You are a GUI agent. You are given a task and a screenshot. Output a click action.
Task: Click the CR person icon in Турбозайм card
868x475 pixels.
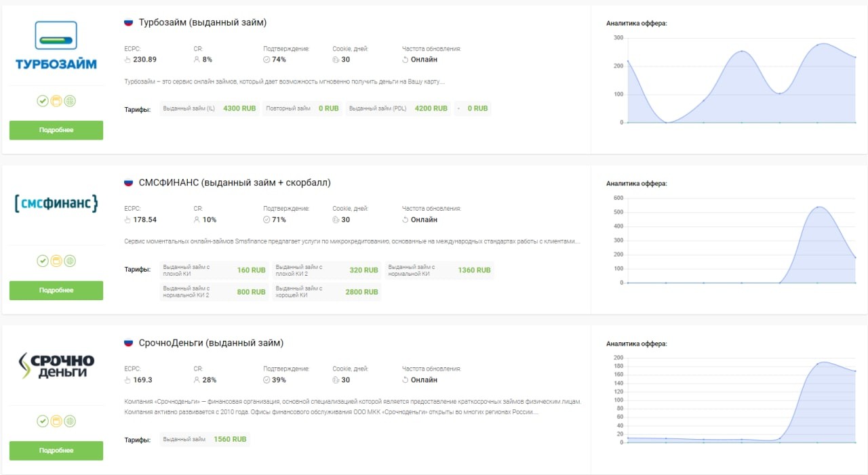pos(197,60)
